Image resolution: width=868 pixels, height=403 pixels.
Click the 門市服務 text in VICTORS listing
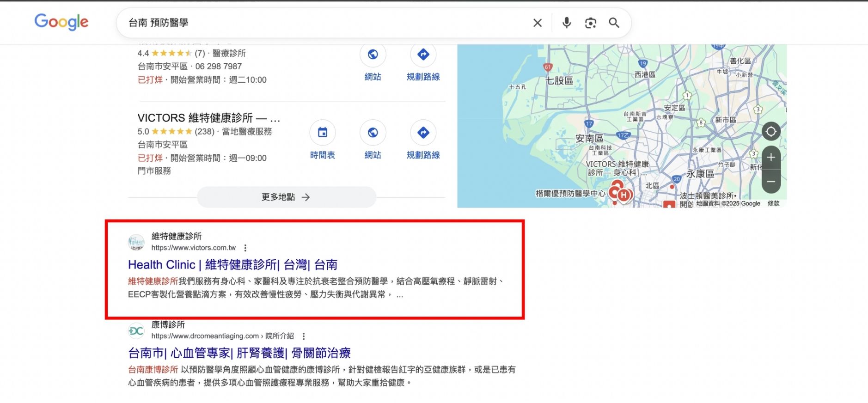(x=154, y=171)
